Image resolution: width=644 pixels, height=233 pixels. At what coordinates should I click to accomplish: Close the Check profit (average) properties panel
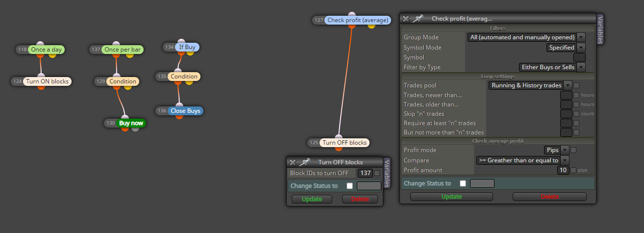pos(406,19)
